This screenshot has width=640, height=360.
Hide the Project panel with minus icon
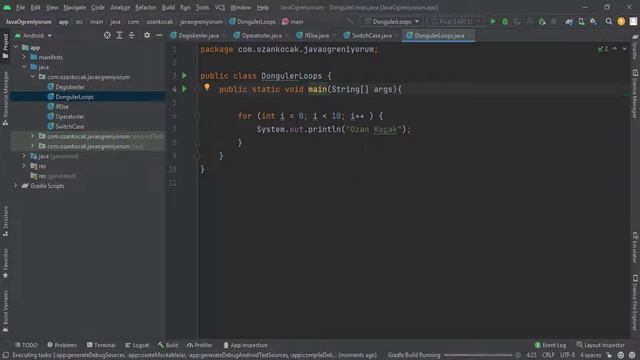[x=159, y=36]
